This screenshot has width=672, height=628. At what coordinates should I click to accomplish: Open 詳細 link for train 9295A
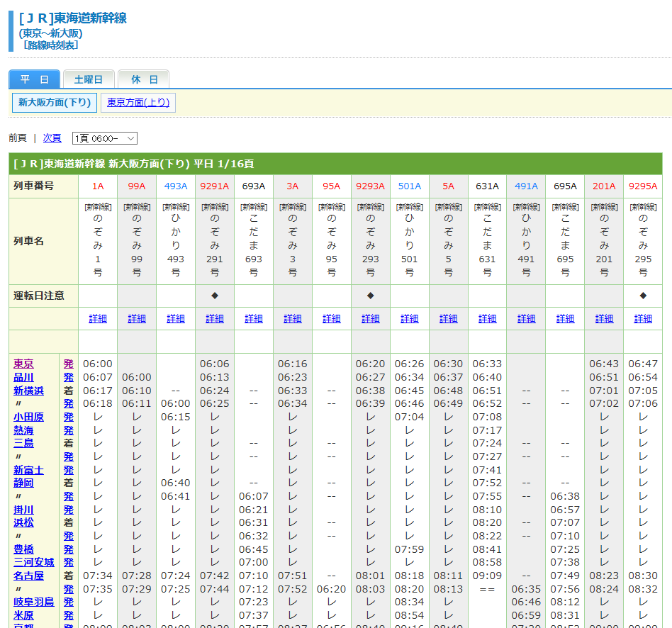643,318
